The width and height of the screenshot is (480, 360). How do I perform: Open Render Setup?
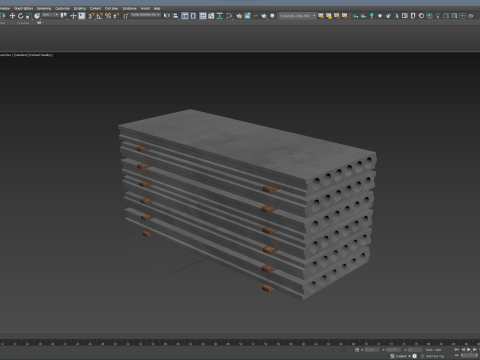239,16
